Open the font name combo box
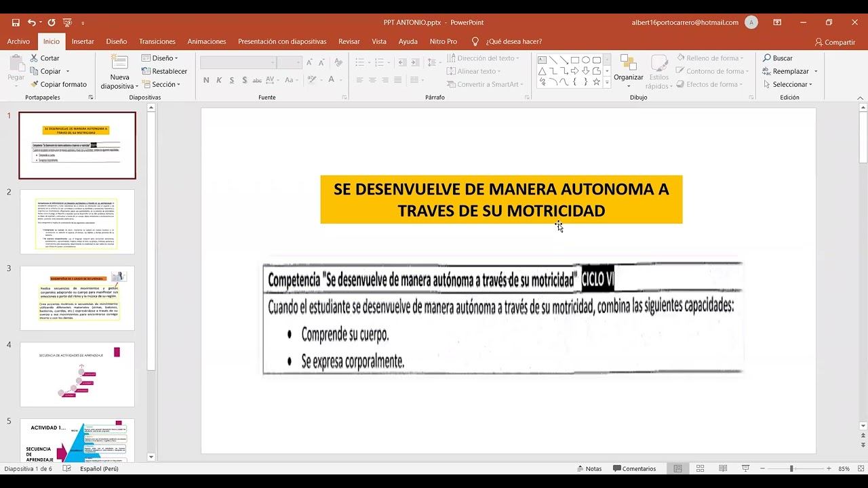 (x=238, y=62)
